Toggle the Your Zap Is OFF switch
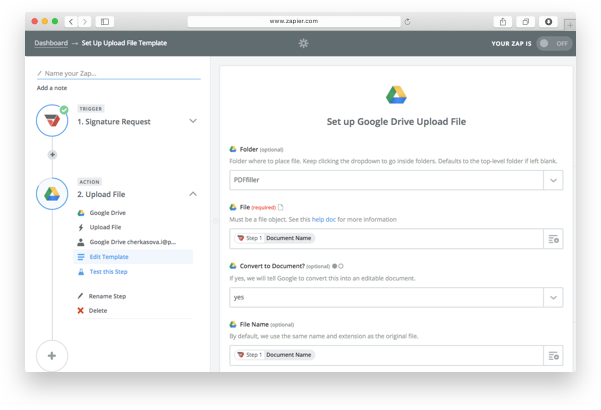 click(x=554, y=43)
